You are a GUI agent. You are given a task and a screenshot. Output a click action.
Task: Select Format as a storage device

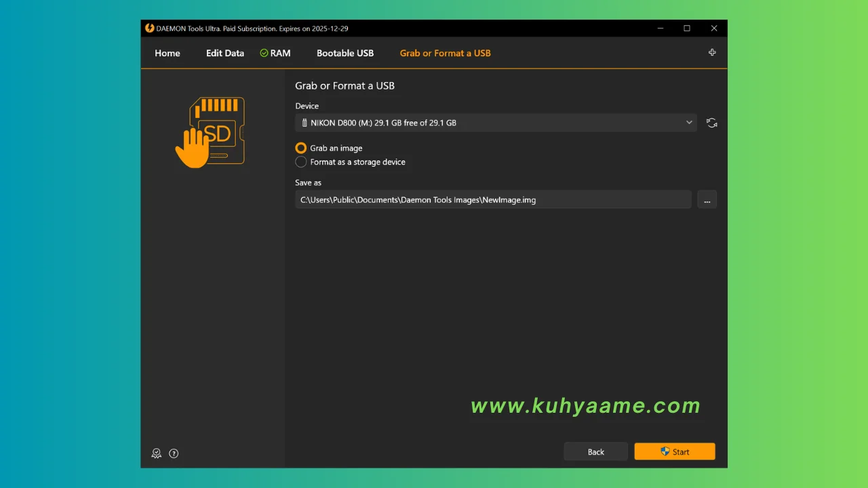(x=351, y=162)
